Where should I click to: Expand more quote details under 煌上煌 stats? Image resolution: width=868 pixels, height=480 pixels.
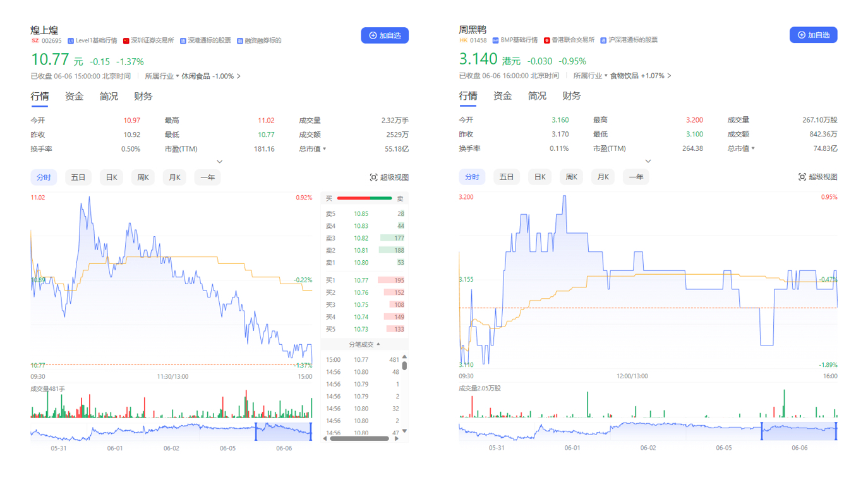[x=219, y=162]
